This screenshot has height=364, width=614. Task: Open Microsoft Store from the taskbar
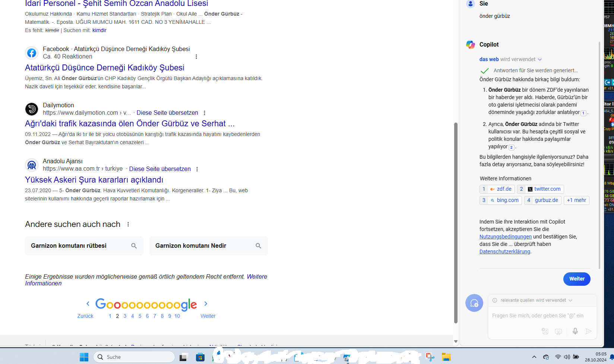coord(200,357)
